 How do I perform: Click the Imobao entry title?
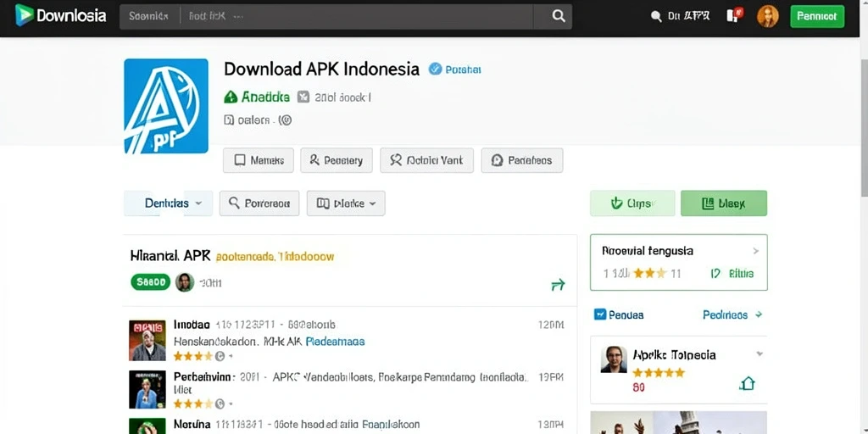pyautogui.click(x=192, y=325)
